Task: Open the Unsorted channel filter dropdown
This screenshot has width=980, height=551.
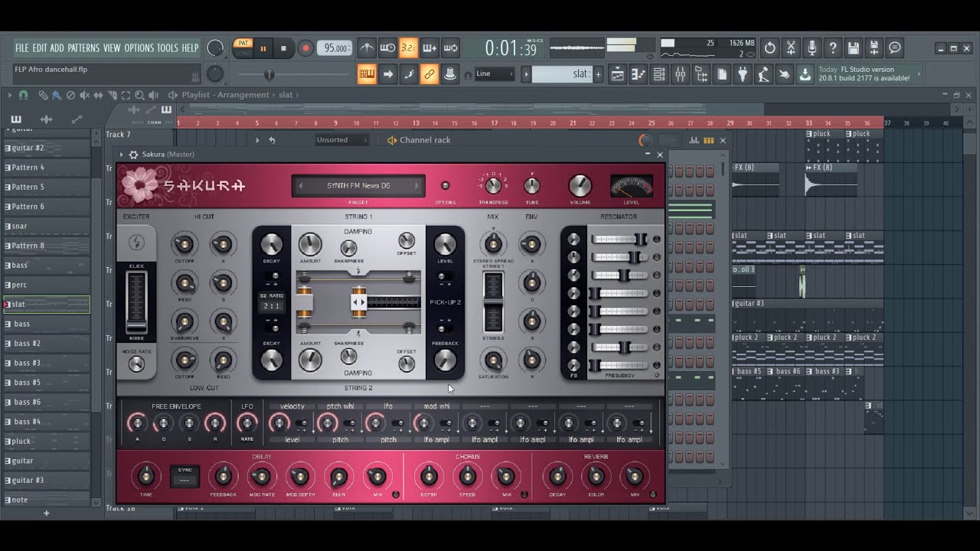Action: [x=341, y=140]
